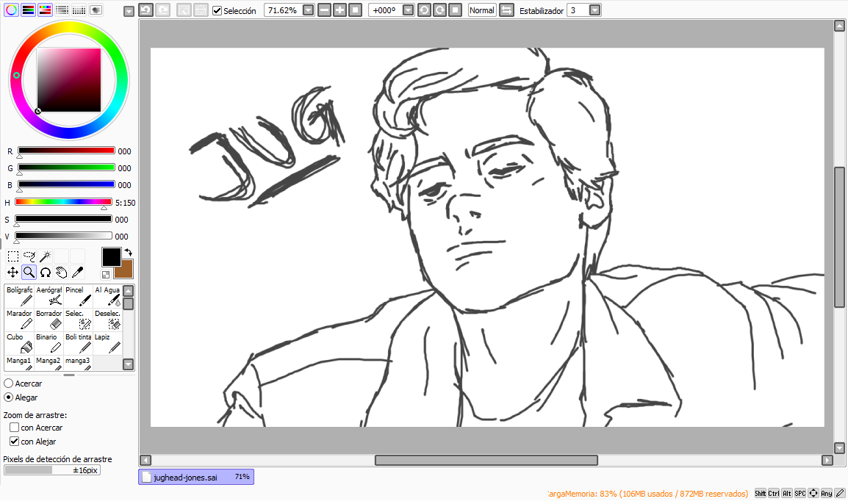Reset the zoom with the square button
This screenshot has height=504, width=848.
[x=356, y=10]
